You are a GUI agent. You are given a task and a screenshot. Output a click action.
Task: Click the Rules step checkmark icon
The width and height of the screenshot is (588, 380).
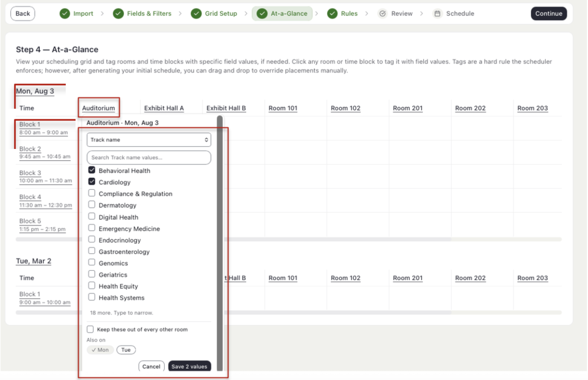[332, 14]
